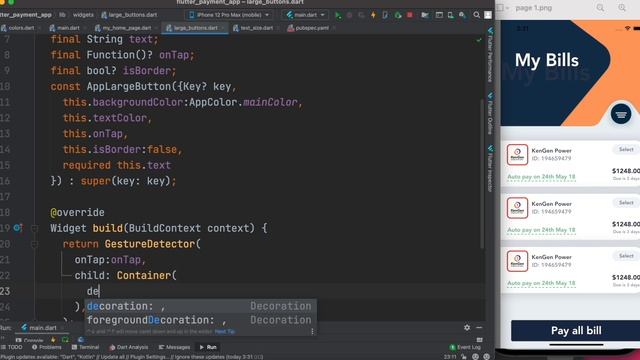Click Pay all bill button in mockup

pos(576,330)
